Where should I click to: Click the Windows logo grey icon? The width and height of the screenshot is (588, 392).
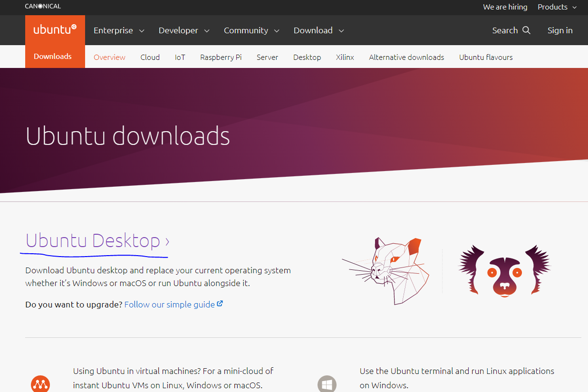327,383
